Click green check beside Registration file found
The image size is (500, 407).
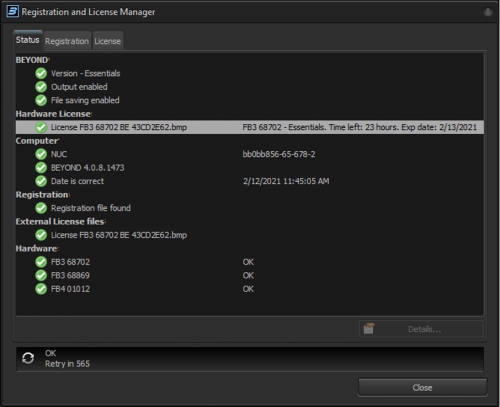41,208
